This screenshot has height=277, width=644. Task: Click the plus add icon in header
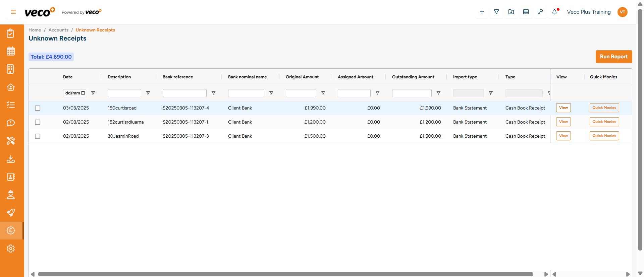pyautogui.click(x=482, y=12)
